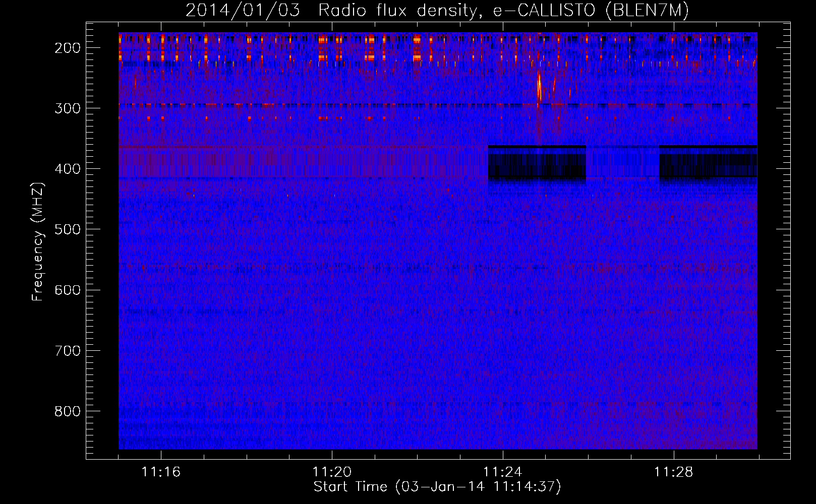Click the 200 frequency tick label
The height and width of the screenshot is (504, 816).
68,48
